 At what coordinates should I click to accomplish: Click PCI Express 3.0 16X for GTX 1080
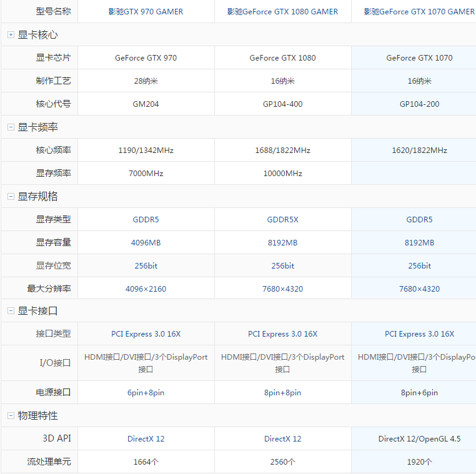coord(282,334)
